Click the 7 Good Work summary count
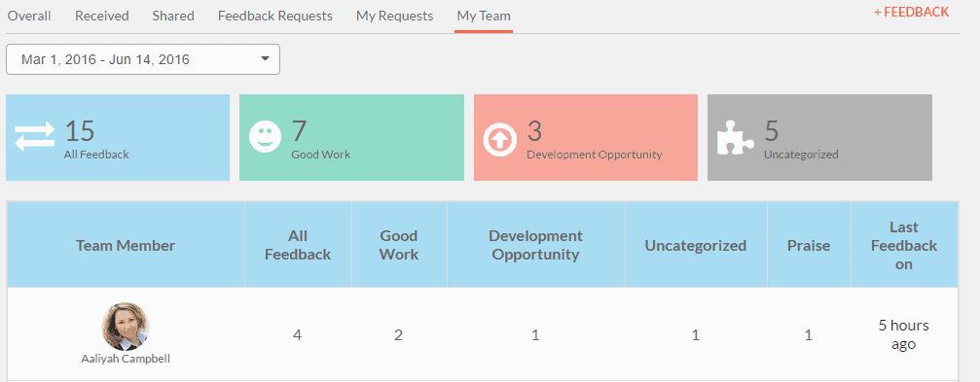This screenshot has height=382, width=980. [x=300, y=131]
